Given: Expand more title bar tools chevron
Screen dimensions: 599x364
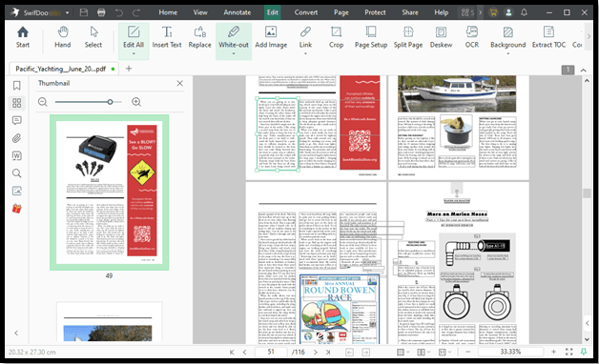Looking at the screenshot, I should click(480, 12).
